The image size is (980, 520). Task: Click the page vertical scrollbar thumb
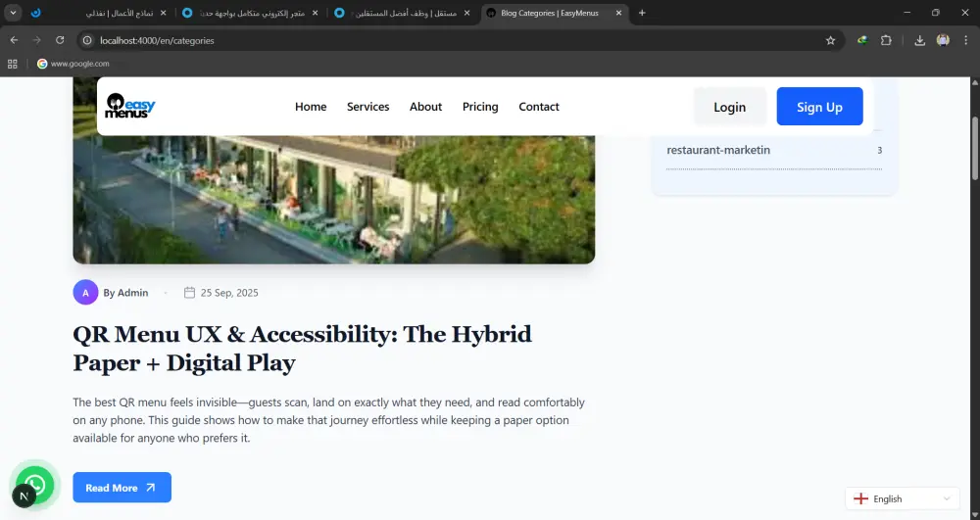[x=974, y=149]
